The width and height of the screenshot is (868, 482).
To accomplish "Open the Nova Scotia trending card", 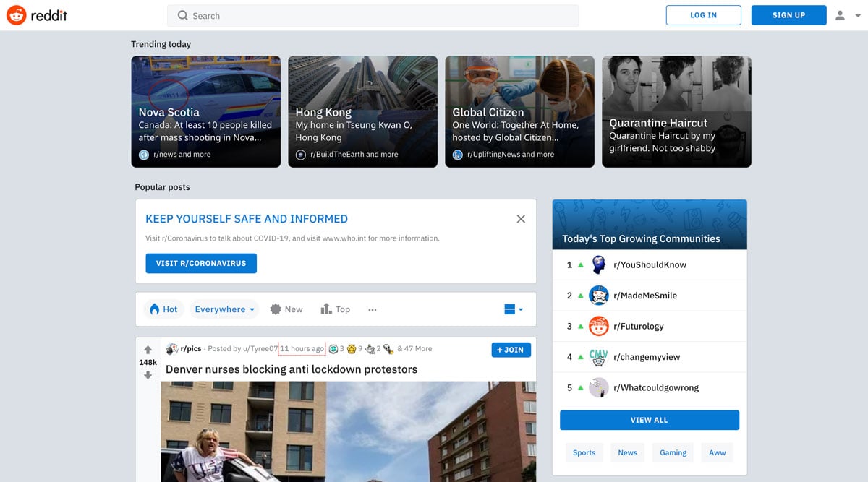I will pyautogui.click(x=205, y=112).
